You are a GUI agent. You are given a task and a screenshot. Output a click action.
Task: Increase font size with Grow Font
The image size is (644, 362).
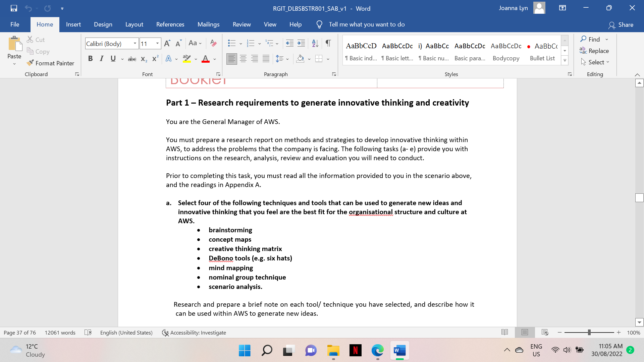(x=167, y=43)
